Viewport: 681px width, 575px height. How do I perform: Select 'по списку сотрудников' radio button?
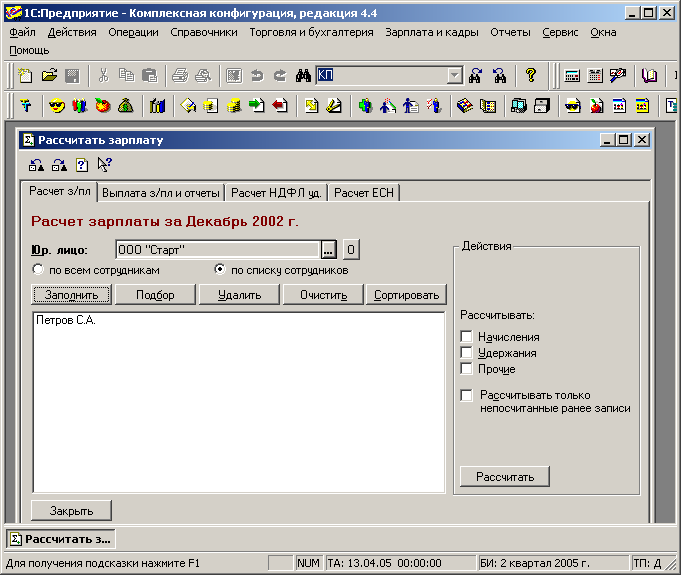pos(220,270)
